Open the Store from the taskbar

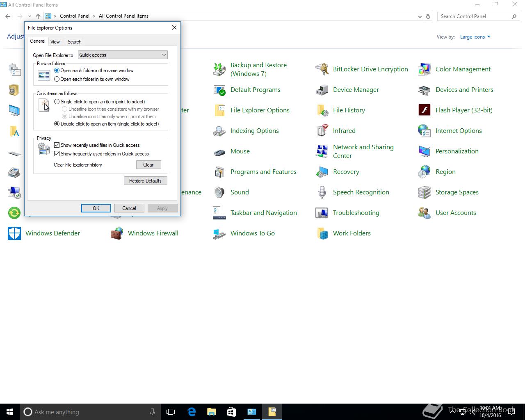click(x=231, y=412)
